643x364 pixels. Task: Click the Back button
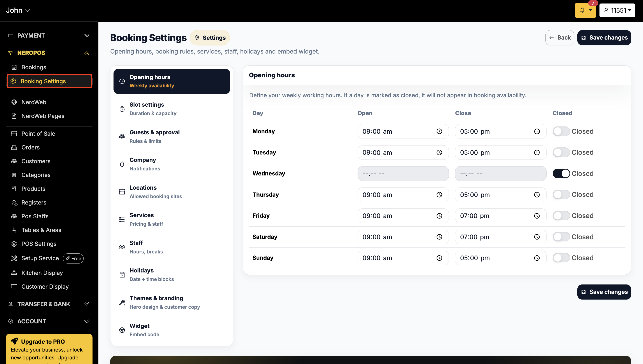pos(559,38)
